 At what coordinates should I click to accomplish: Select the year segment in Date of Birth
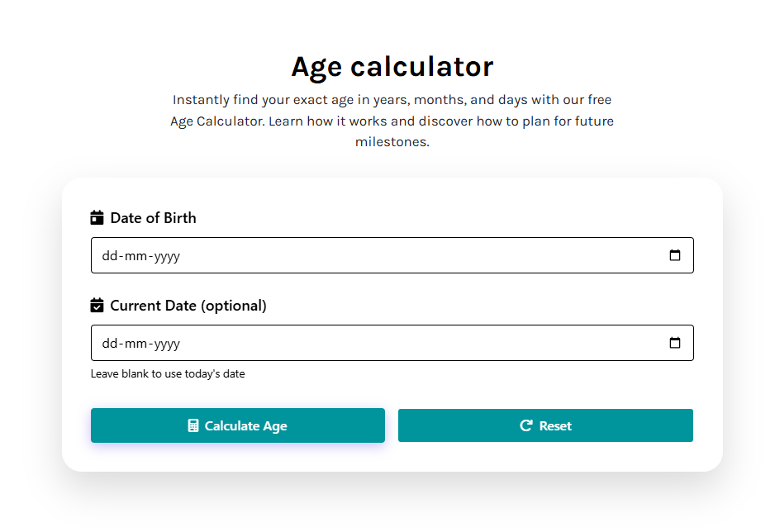[167, 256]
